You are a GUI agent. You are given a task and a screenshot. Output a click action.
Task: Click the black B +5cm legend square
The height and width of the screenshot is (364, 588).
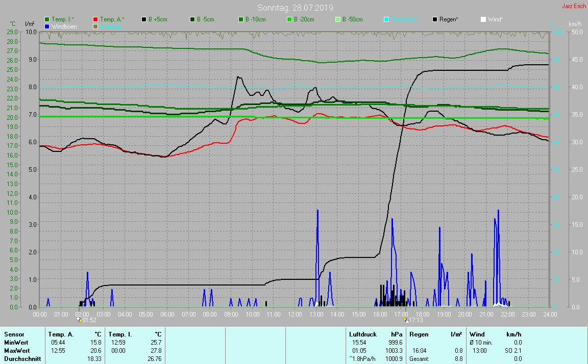point(144,19)
